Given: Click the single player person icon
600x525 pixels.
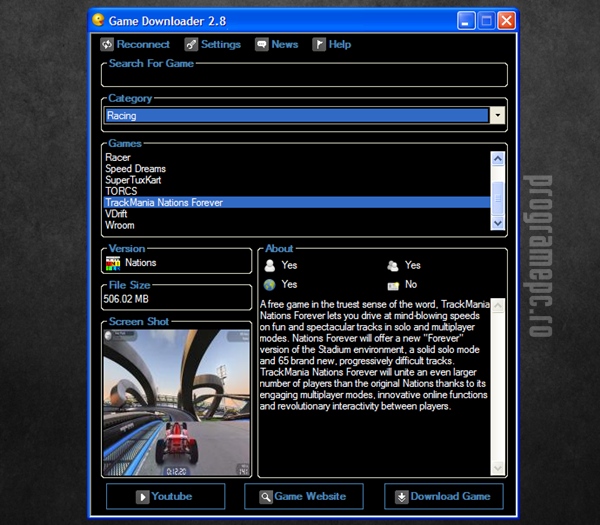Looking at the screenshot, I should pyautogui.click(x=270, y=266).
